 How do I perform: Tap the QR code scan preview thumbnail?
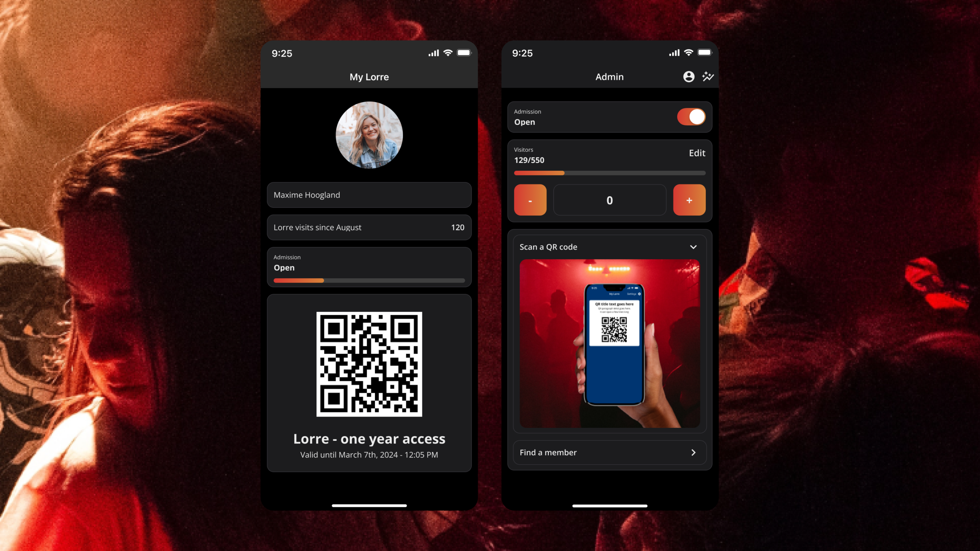tap(609, 343)
